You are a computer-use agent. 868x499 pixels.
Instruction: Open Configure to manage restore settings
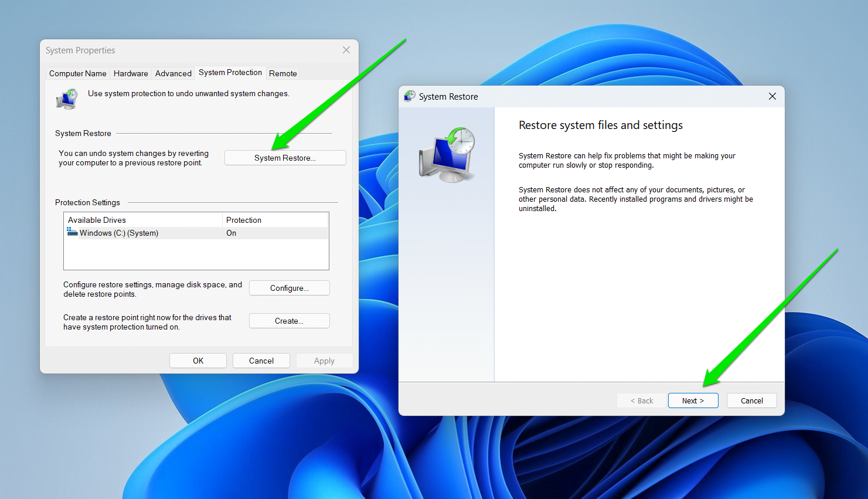point(289,287)
